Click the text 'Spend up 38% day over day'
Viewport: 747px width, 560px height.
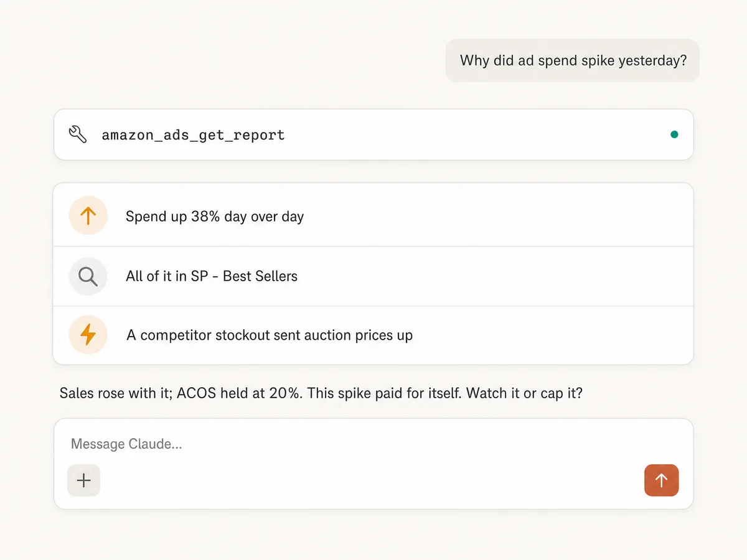(x=215, y=217)
